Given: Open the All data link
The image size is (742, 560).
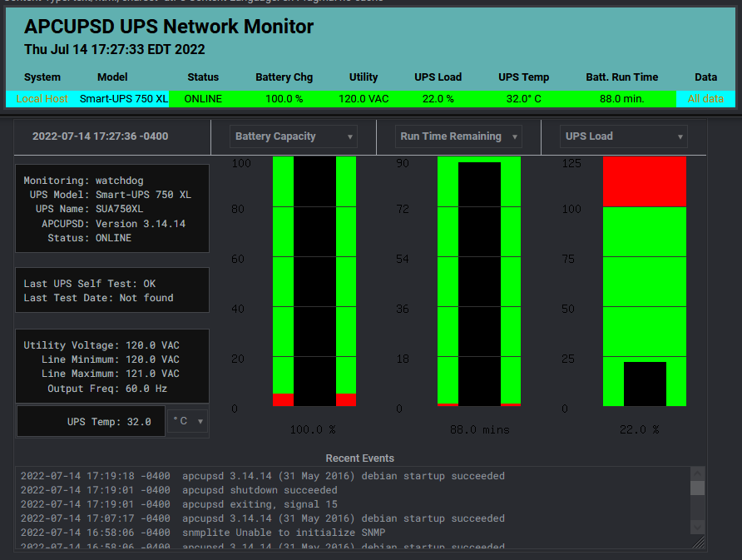Looking at the screenshot, I should (705, 99).
